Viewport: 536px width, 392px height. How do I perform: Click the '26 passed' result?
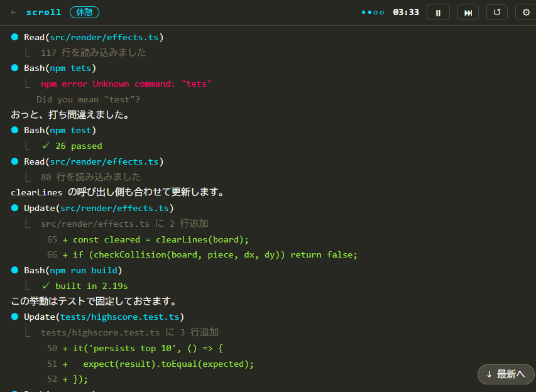(x=72, y=146)
